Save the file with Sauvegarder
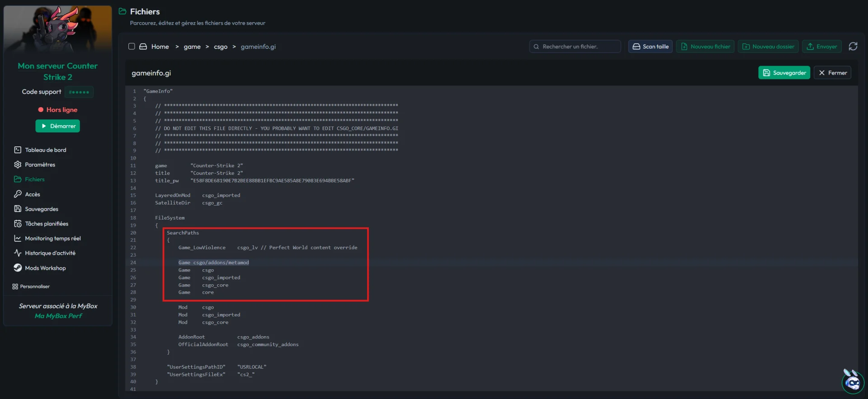The image size is (868, 399). [784, 73]
